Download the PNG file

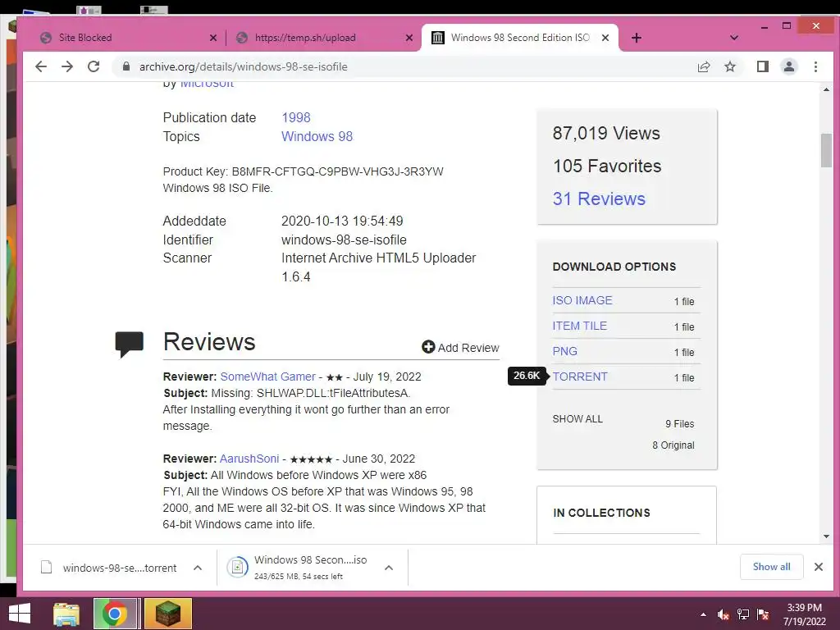564,351
